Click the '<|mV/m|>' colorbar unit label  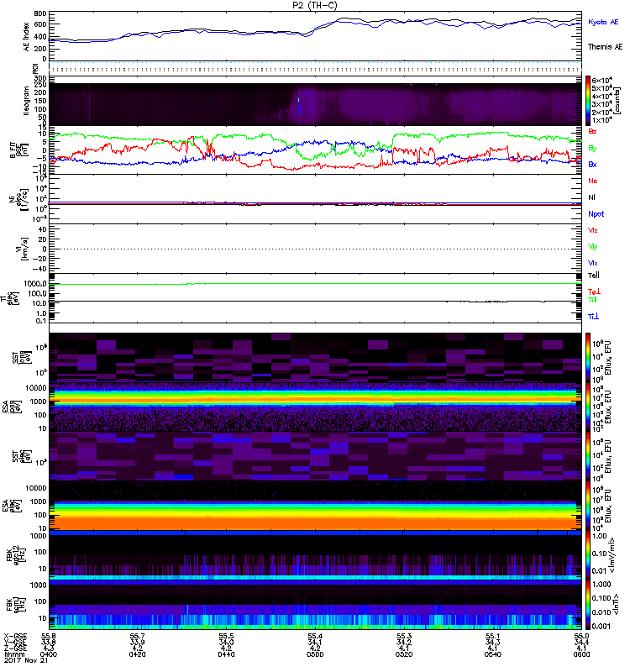(x=612, y=555)
